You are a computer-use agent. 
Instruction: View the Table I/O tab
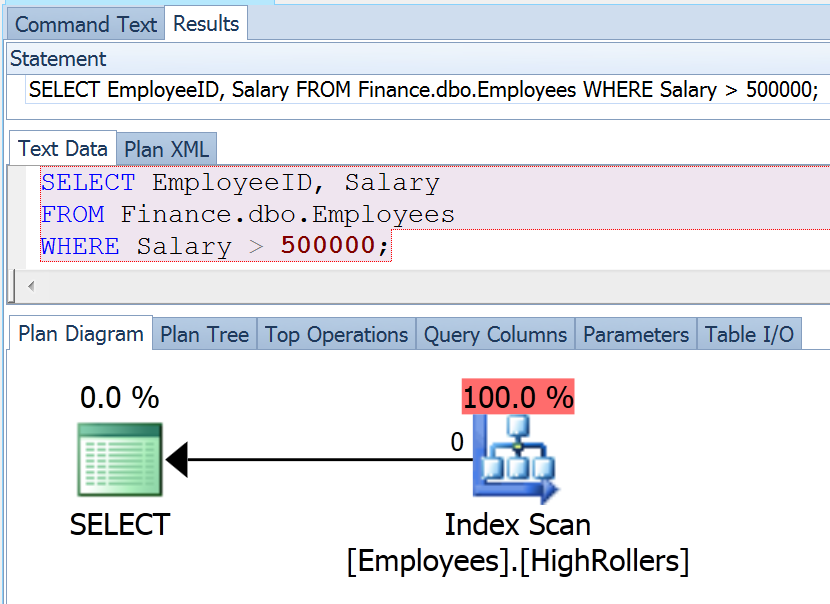coord(749,334)
